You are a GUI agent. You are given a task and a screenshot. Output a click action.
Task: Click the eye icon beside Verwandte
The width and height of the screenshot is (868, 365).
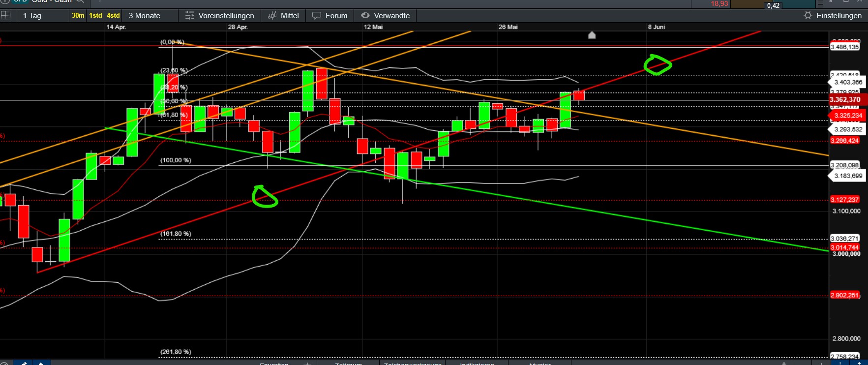pos(365,16)
